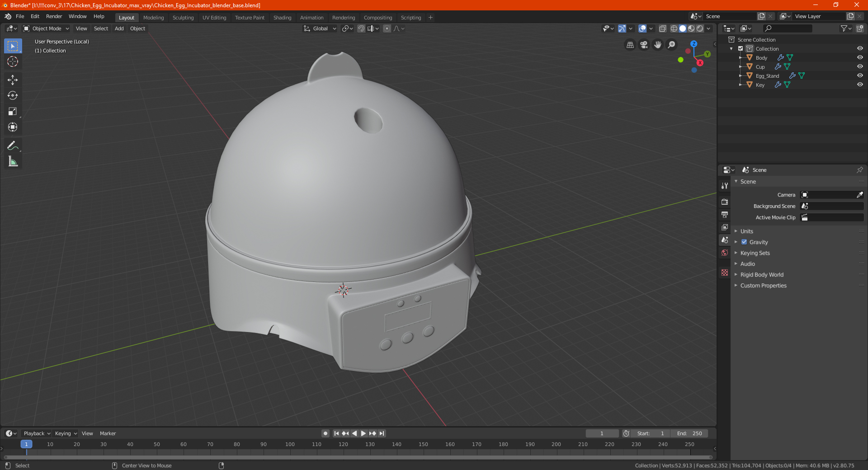
Task: Toggle snapping magnet icon
Action: tap(361, 28)
